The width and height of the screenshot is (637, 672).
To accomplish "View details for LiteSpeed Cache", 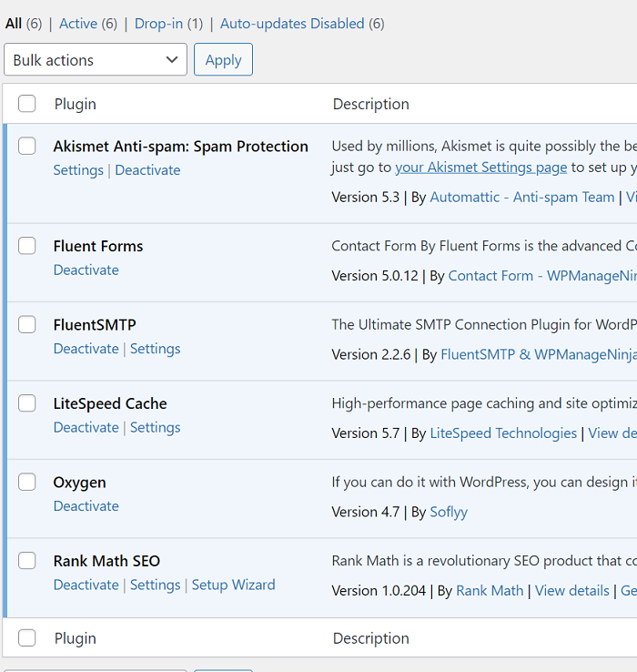I will (612, 433).
